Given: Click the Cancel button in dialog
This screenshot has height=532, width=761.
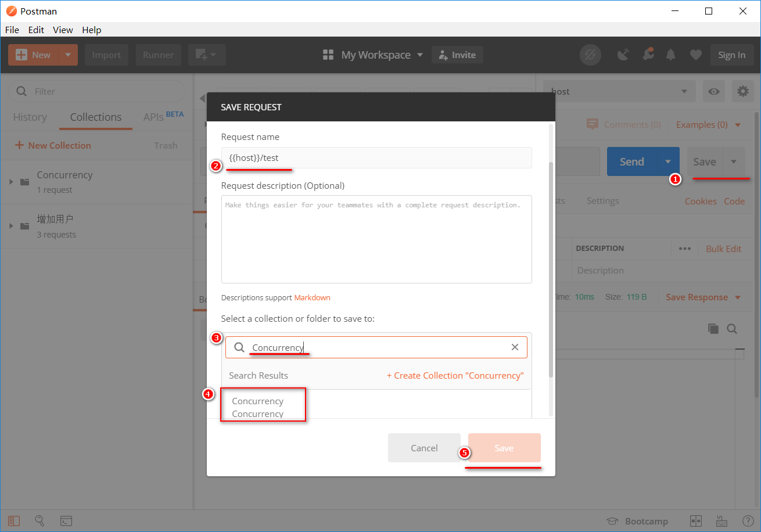Looking at the screenshot, I should click(x=424, y=448).
